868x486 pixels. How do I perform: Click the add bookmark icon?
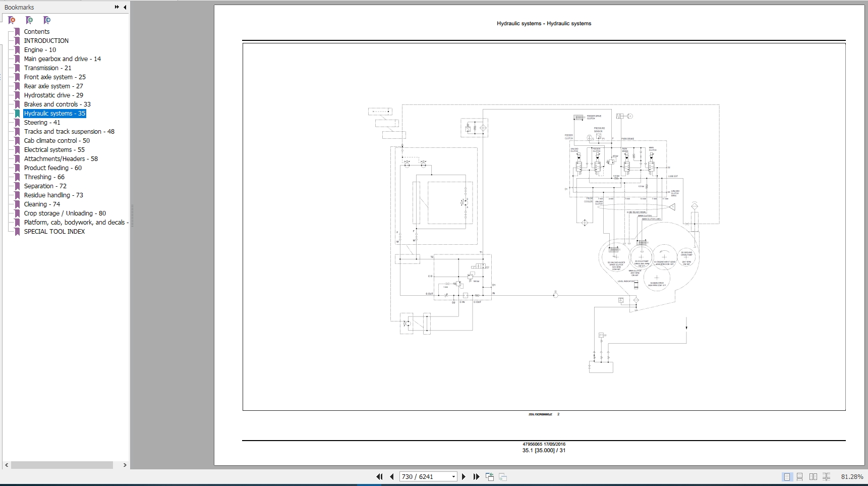pos(29,20)
